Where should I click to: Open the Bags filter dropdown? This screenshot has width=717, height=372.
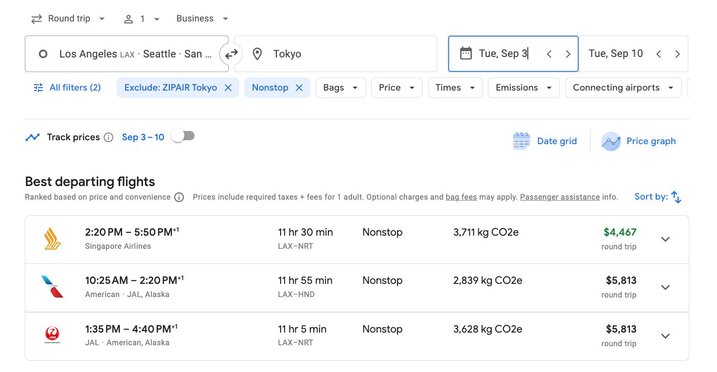341,88
